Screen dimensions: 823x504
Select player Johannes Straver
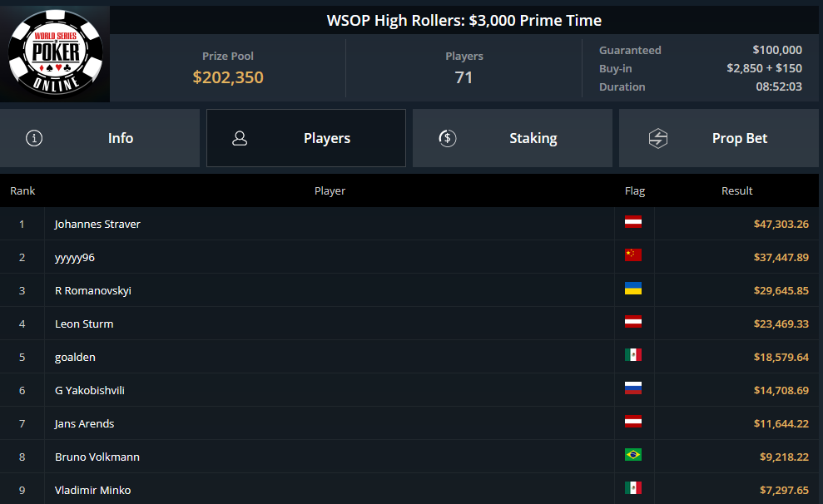[x=97, y=224]
